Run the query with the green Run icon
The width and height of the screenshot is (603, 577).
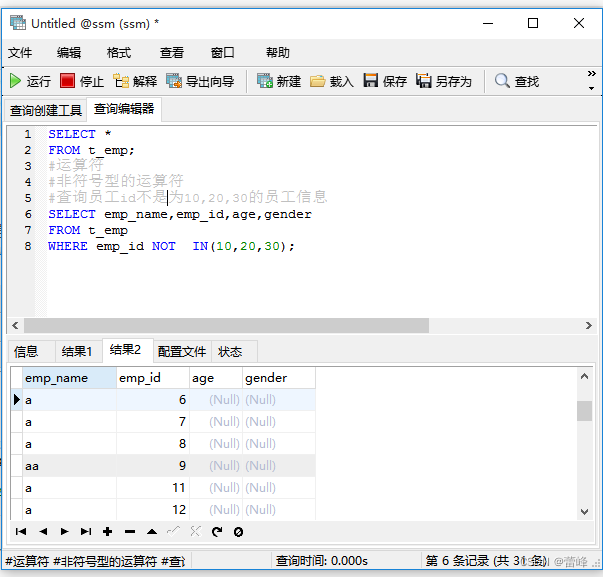[x=15, y=81]
